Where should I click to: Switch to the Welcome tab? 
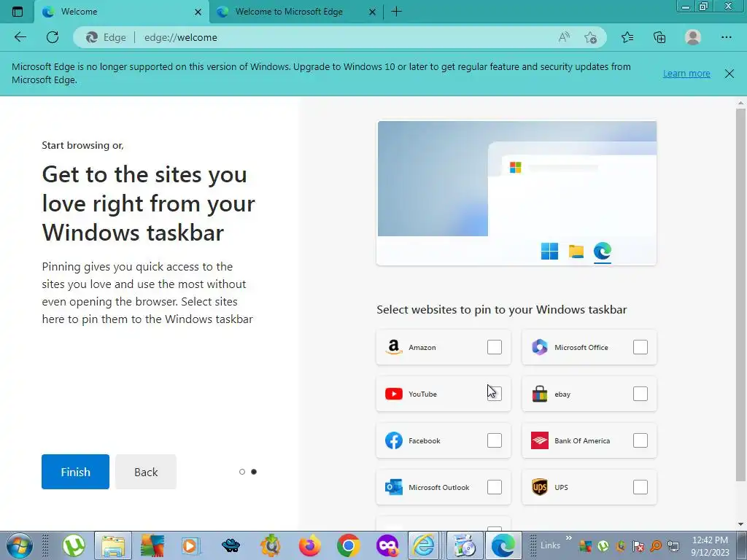122,12
